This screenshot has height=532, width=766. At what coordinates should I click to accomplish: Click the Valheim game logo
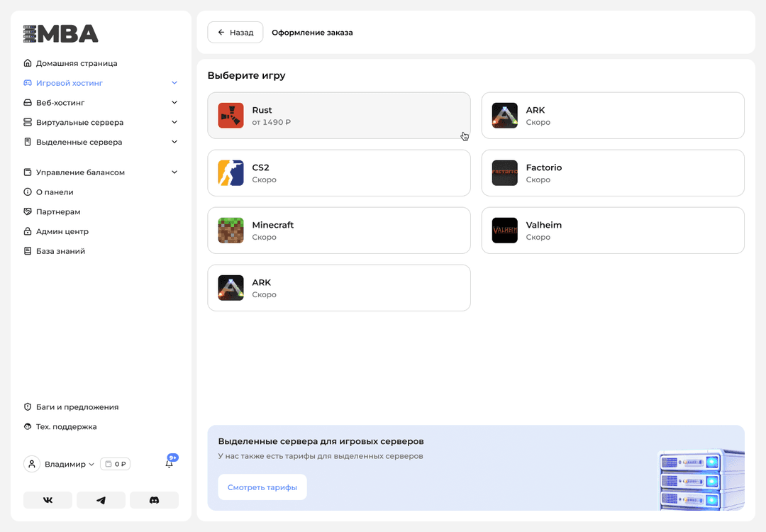click(504, 231)
